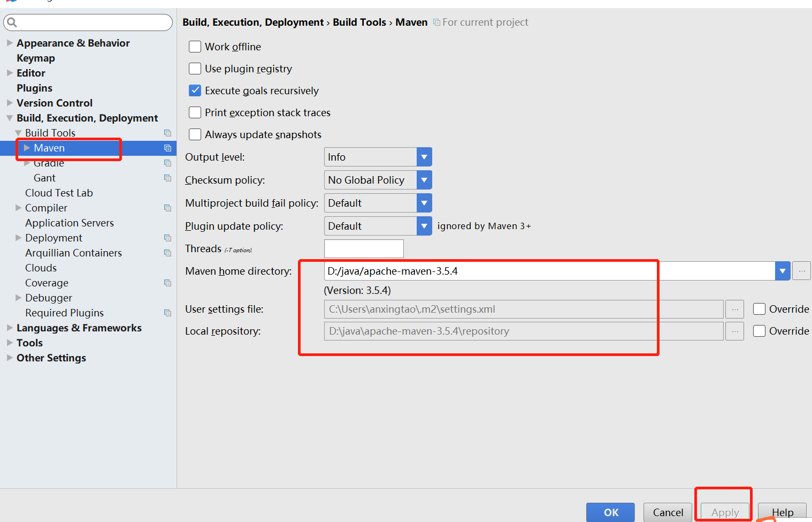Click project-level icon on Deployment row
The image size is (812, 522).
pyautogui.click(x=167, y=238)
